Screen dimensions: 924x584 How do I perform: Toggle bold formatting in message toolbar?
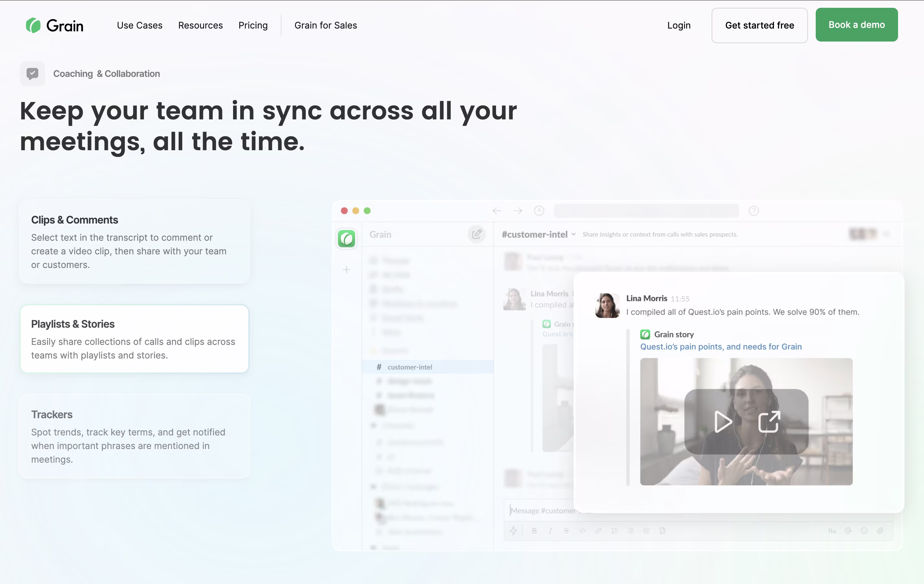534,531
